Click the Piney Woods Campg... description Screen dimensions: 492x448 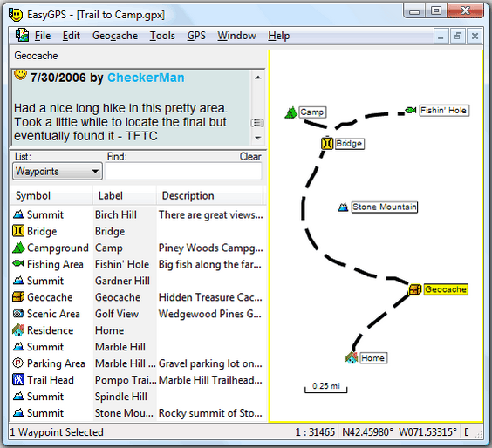(211, 248)
